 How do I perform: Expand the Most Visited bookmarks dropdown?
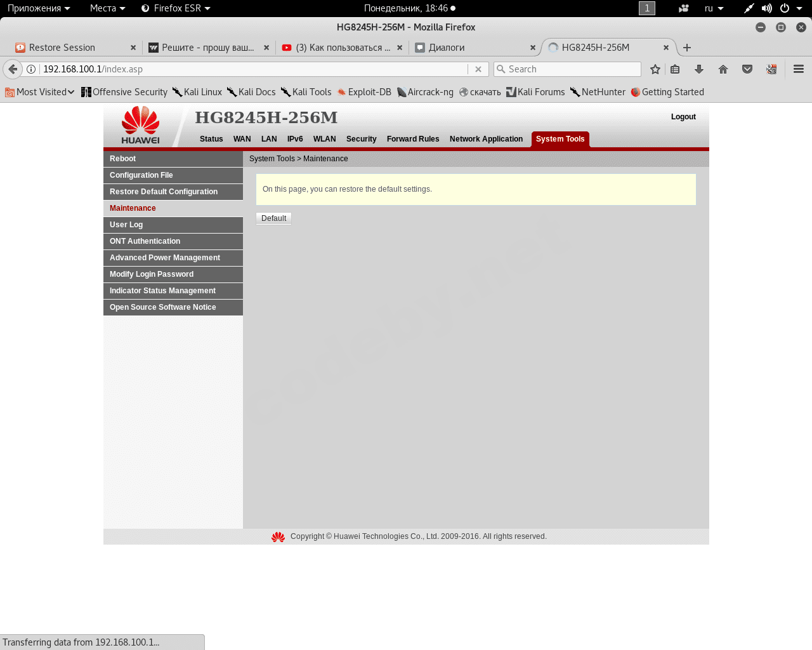[x=40, y=92]
